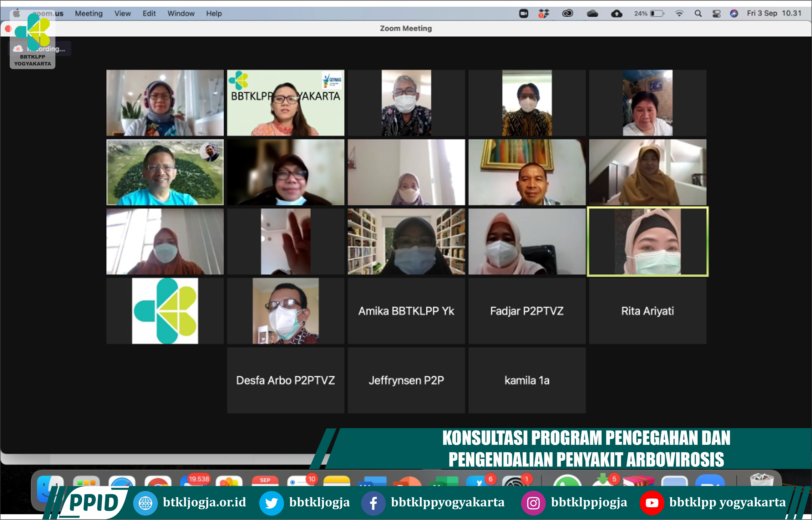Click the battery 24% indicator
This screenshot has width=812, height=520.
coord(649,13)
